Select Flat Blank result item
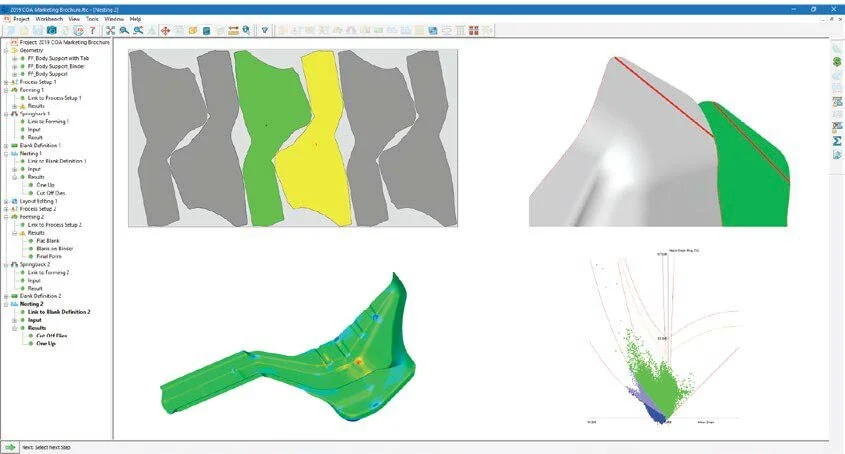This screenshot has width=845, height=454. [48, 240]
